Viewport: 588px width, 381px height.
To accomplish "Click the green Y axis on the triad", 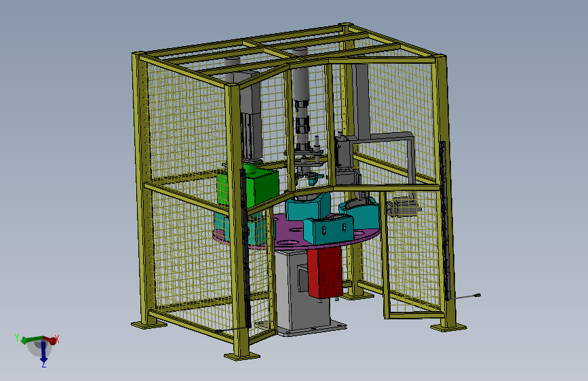I will (x=27, y=340).
